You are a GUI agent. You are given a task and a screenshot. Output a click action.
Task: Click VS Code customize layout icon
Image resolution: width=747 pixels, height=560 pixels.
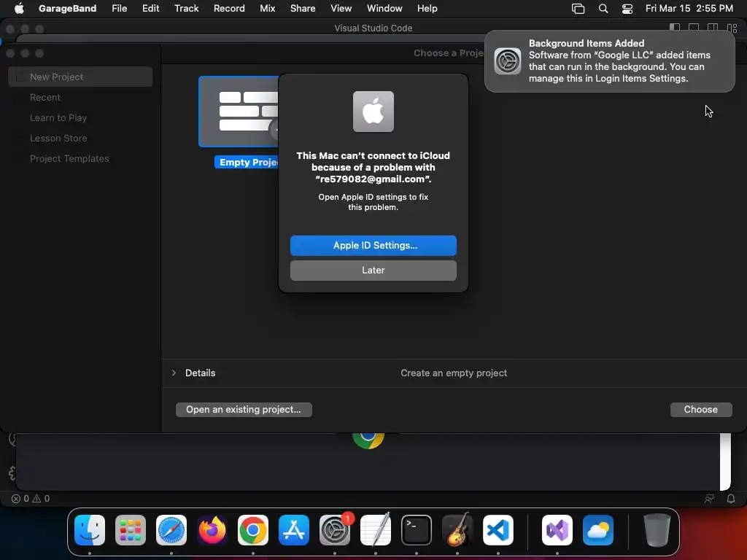tap(732, 28)
